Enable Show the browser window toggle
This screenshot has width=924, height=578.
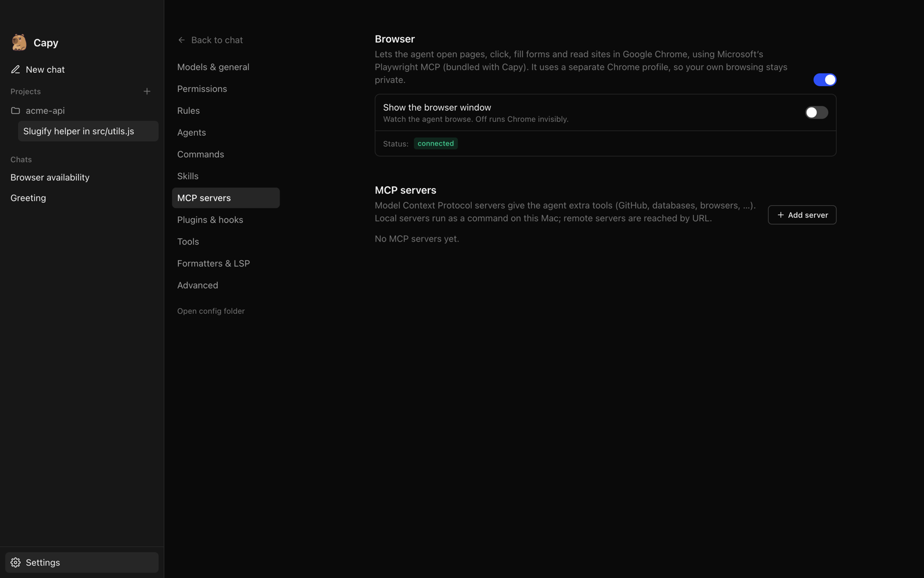point(817,112)
